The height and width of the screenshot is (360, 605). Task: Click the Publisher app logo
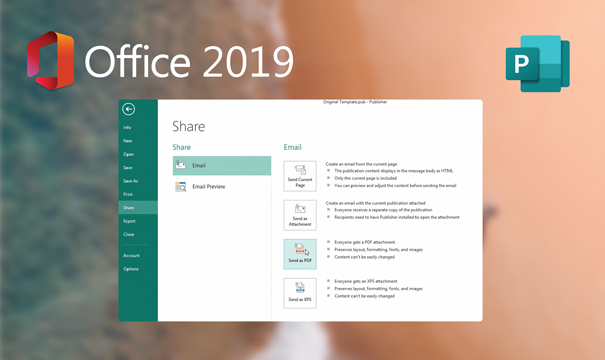click(x=537, y=64)
